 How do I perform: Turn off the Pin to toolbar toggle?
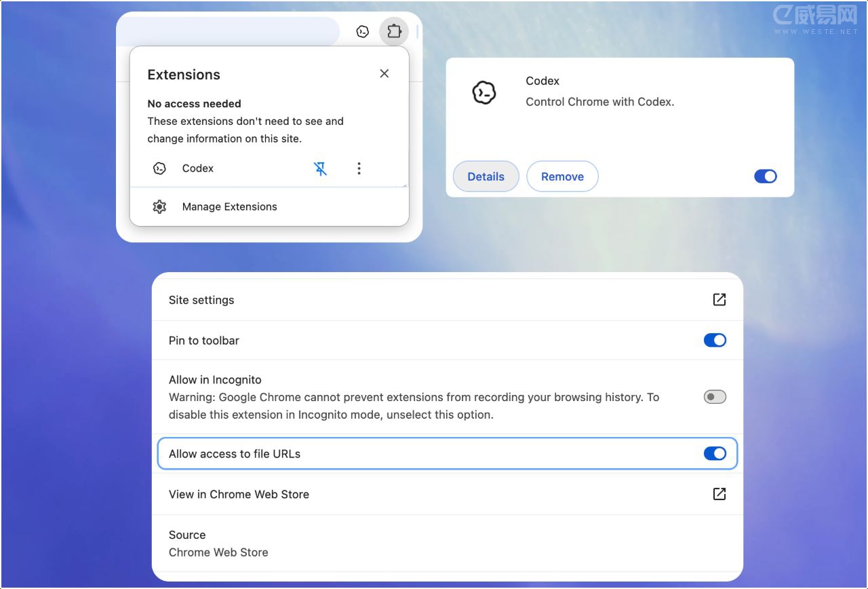pos(715,340)
